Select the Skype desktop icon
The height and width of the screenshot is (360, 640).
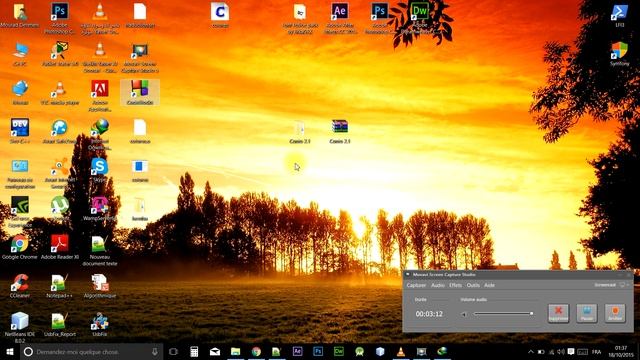tap(100, 169)
